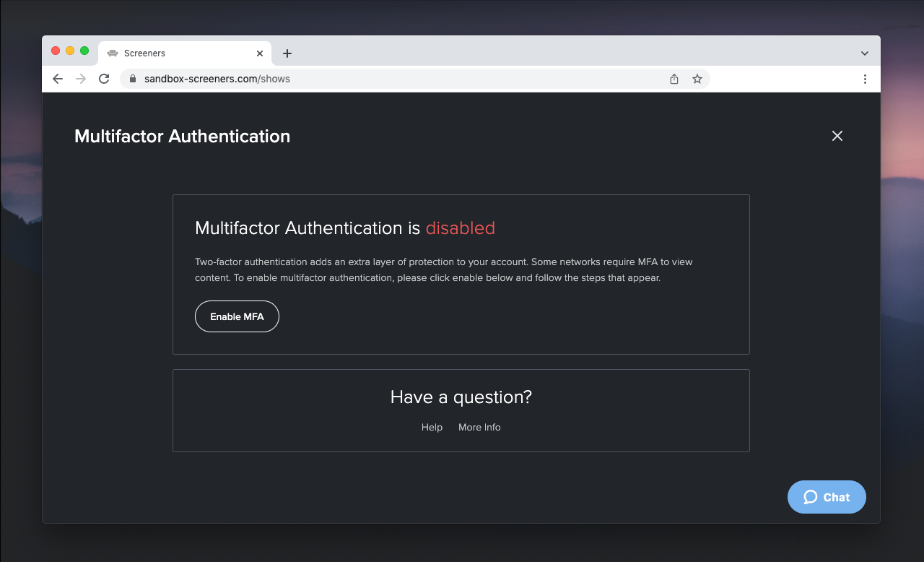Viewport: 924px width, 562px height.
Task: Expand the tab overview chevron at top right
Action: 864,53
